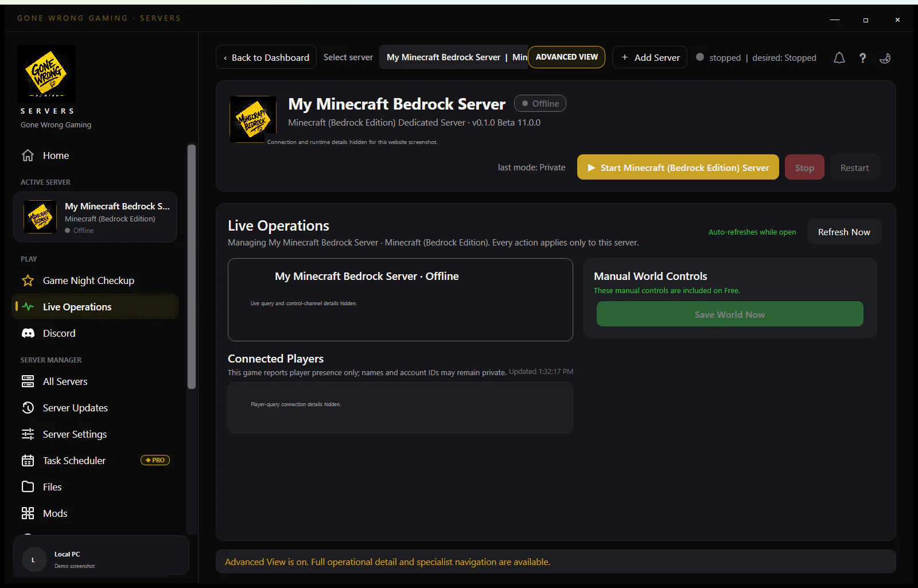This screenshot has width=918, height=588.
Task: Click the theme moon icon in top bar
Action: [x=885, y=58]
